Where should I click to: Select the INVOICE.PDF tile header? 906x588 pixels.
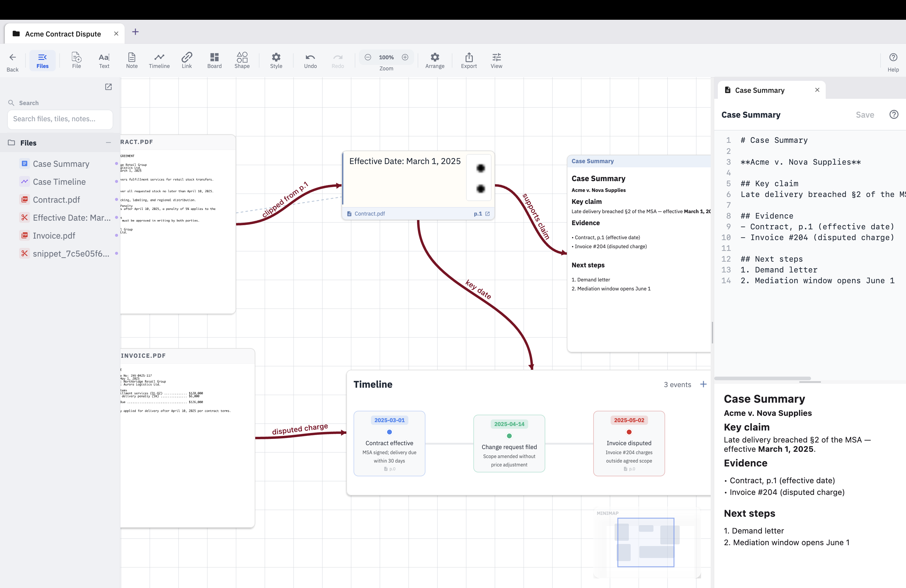[188, 356]
